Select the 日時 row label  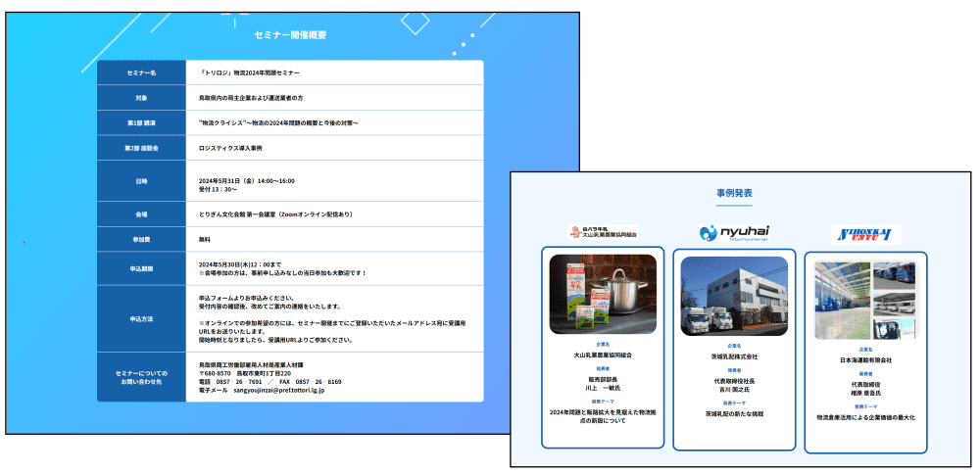tap(141, 181)
